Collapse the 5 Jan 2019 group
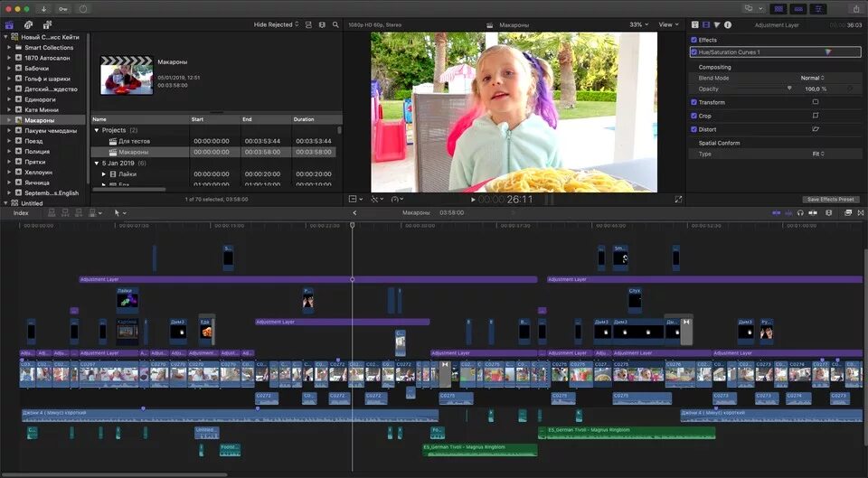The height and width of the screenshot is (478, 868). coord(97,164)
